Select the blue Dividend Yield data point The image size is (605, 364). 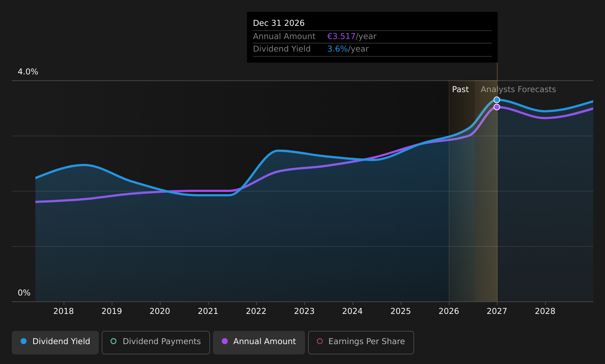[x=497, y=100]
